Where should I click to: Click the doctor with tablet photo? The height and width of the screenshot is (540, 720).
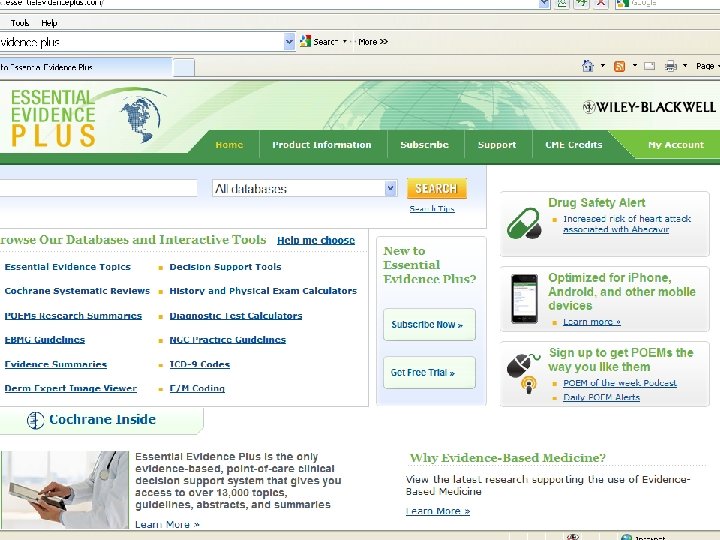pos(64,489)
